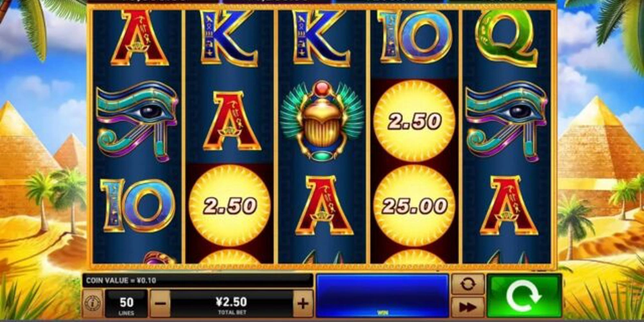This screenshot has width=644, height=322.
Task: Click the 2.50 sun on fourth reel
Action: (414, 121)
